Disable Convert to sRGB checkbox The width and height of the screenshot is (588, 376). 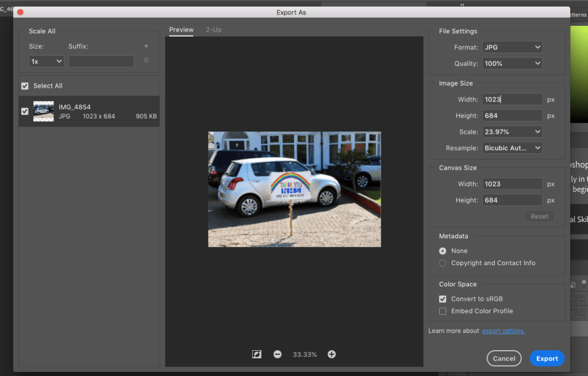443,299
